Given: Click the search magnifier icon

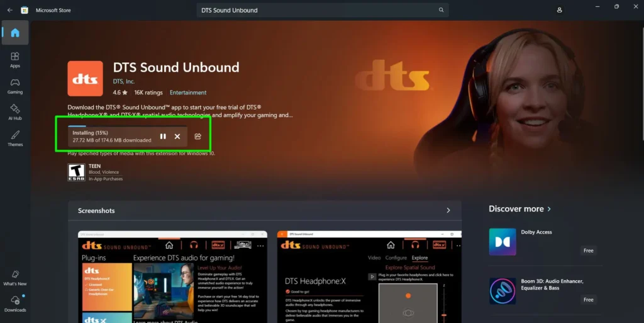Looking at the screenshot, I should 441,10.
